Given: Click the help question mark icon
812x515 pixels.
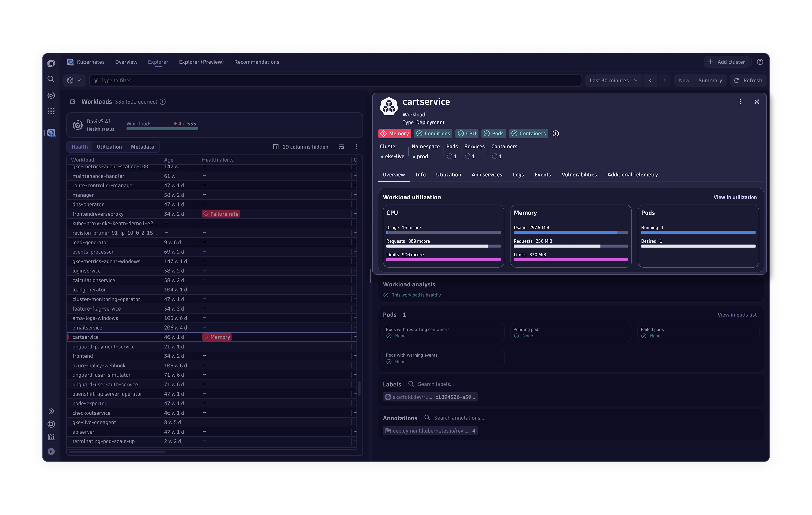Looking at the screenshot, I should [760, 62].
